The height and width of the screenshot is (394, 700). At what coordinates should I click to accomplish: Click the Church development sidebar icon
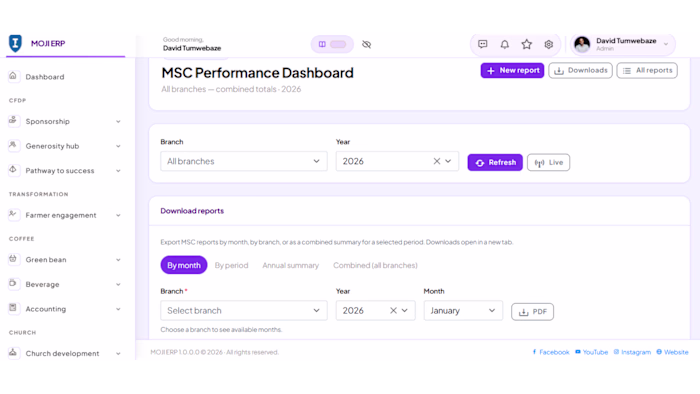tap(13, 353)
